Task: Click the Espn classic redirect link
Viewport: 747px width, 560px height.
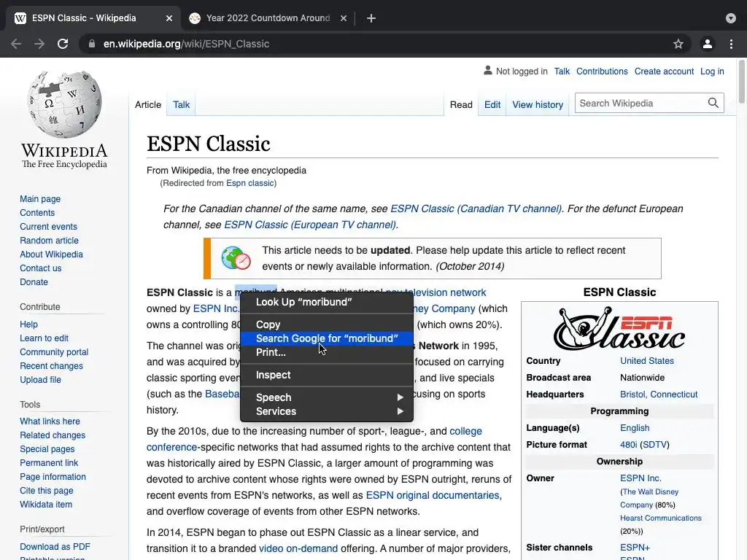Action: tap(250, 183)
